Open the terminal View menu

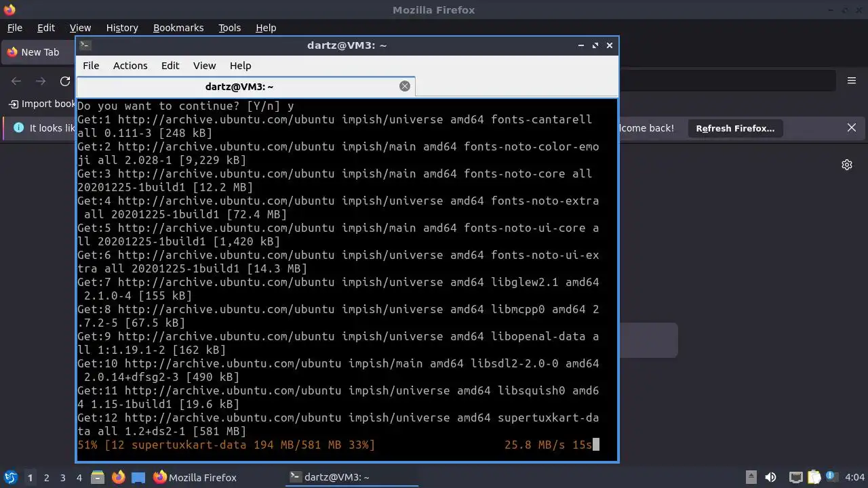tap(204, 66)
